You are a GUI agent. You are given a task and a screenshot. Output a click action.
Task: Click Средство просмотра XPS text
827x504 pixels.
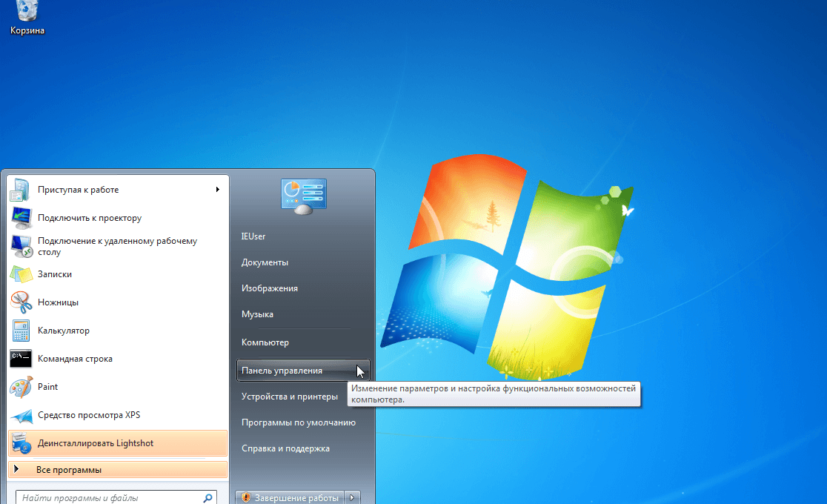coord(89,415)
